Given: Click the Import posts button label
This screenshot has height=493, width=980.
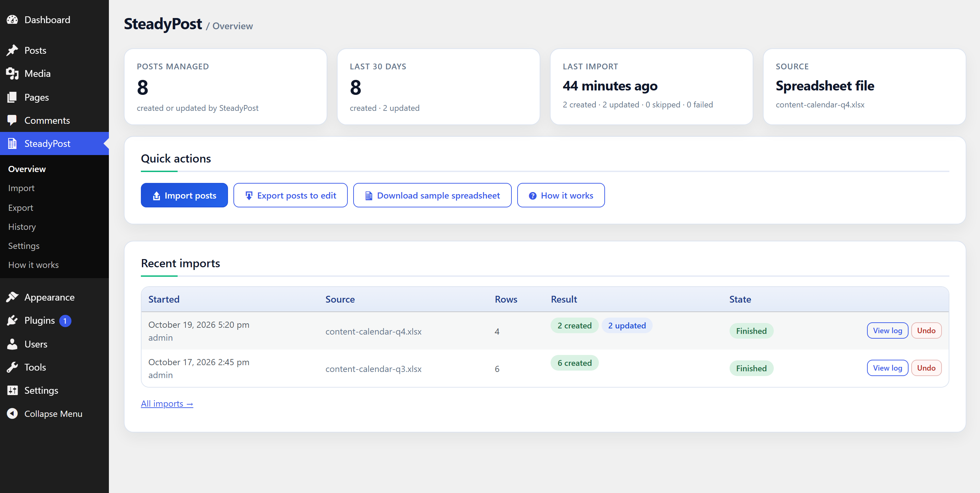Looking at the screenshot, I should [190, 196].
